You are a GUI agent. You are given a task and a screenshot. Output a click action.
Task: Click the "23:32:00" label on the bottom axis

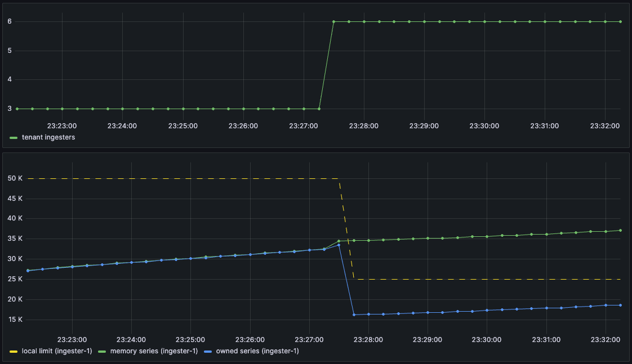[605, 339]
